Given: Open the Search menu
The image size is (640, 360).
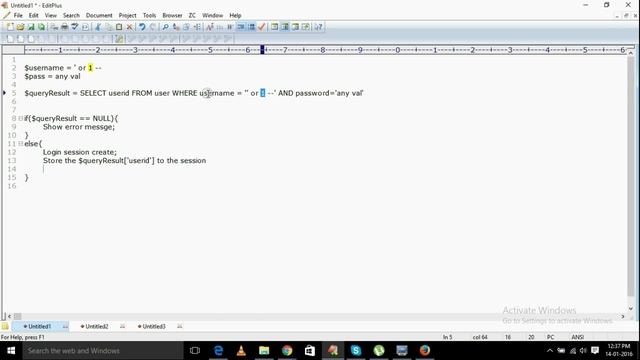Looking at the screenshot, I should [x=71, y=15].
